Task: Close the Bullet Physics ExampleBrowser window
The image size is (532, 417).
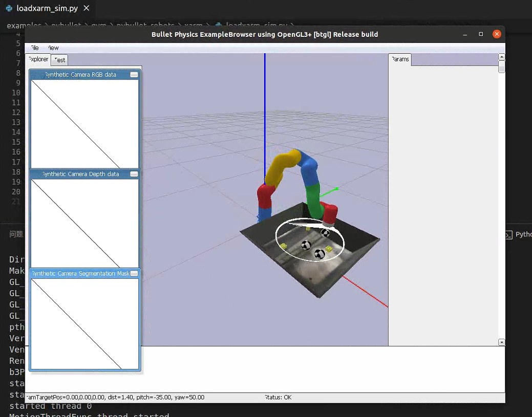Action: point(497,34)
